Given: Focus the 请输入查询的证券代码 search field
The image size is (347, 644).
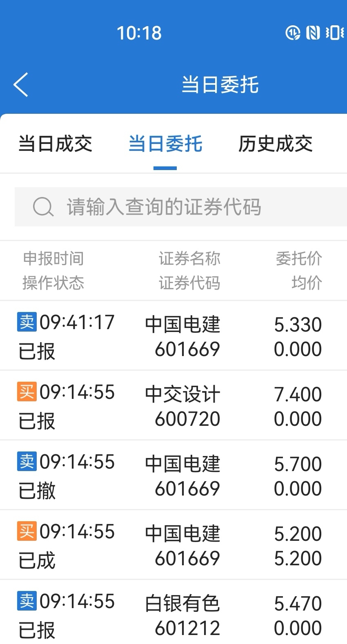Looking at the screenshot, I should pos(181,207).
